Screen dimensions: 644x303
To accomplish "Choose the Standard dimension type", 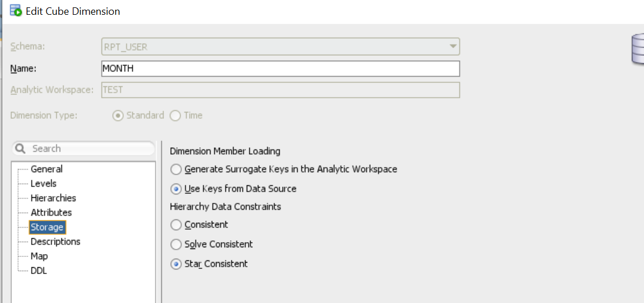I will 118,115.
